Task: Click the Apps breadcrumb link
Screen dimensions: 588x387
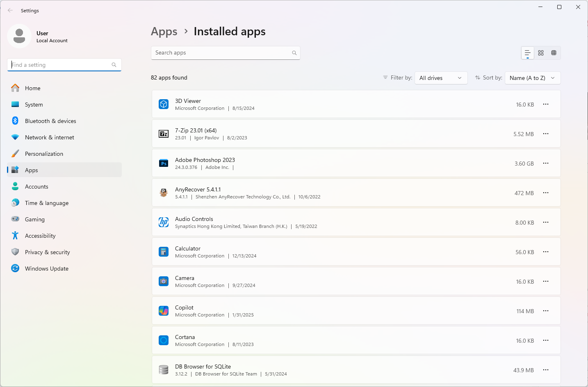Action: point(164,32)
